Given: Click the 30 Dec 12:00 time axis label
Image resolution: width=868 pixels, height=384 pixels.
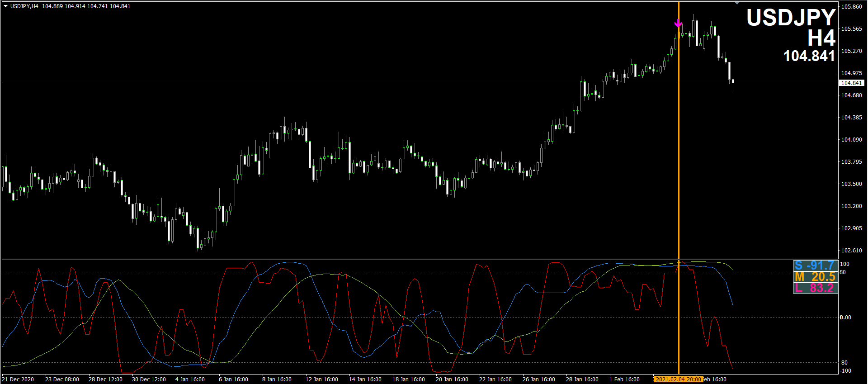Looking at the screenshot, I should (x=149, y=379).
